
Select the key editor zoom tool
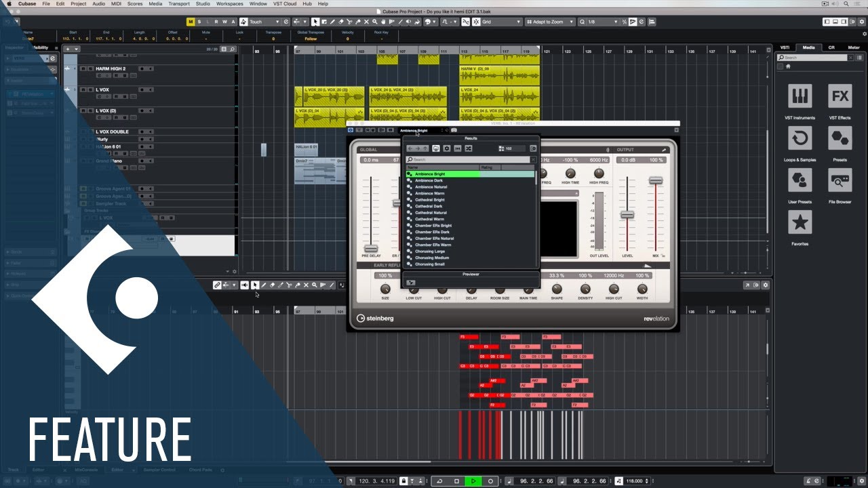point(315,285)
